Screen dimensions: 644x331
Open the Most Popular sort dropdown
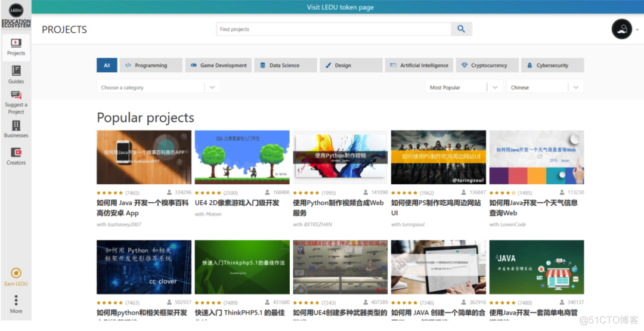coord(464,87)
